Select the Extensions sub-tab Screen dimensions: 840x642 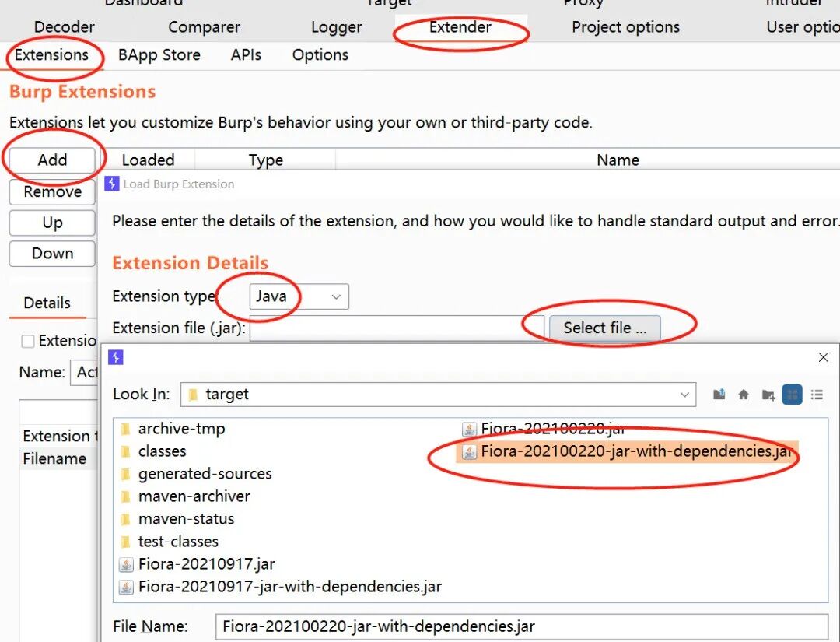coord(51,55)
